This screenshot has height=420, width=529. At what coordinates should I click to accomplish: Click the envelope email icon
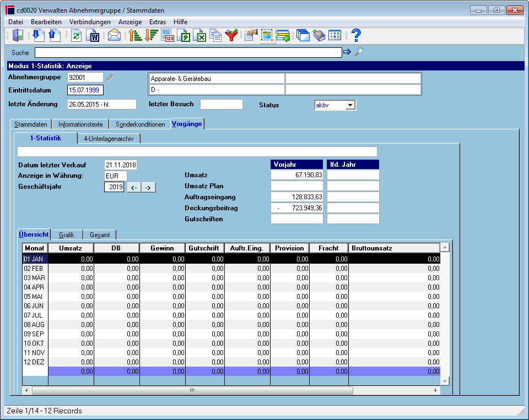(x=115, y=35)
